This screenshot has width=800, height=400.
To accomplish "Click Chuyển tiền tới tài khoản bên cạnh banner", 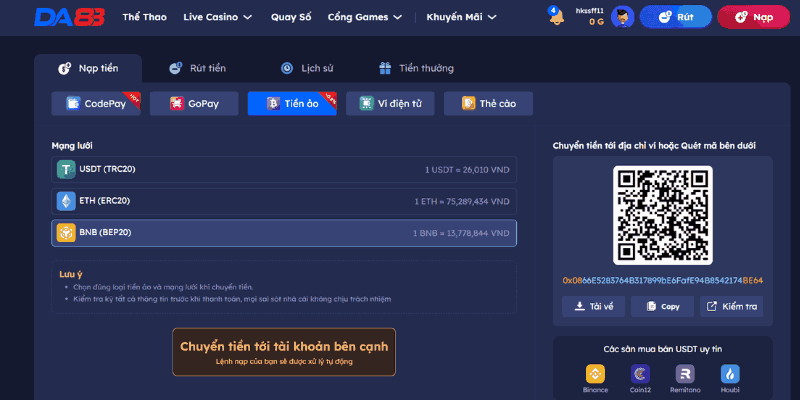I will [x=284, y=352].
